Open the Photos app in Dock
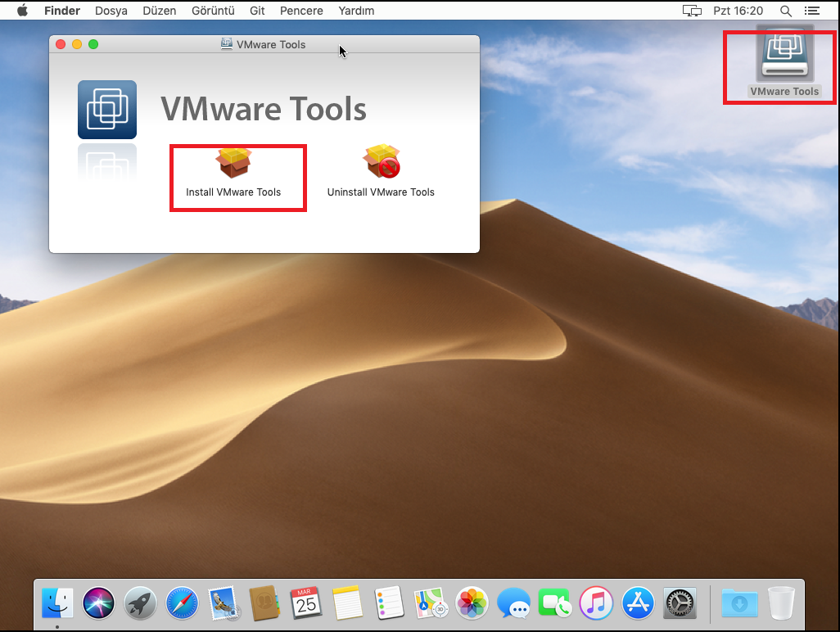The width and height of the screenshot is (840, 632). [x=472, y=603]
